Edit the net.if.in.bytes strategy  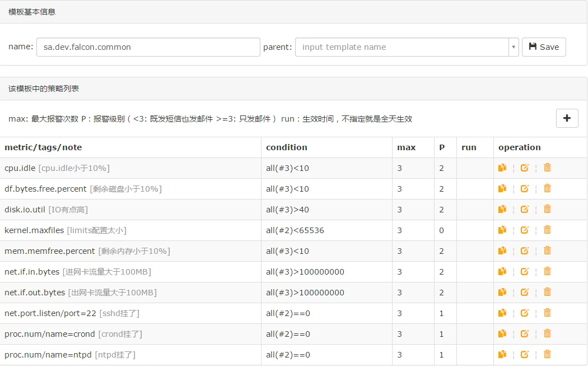pyautogui.click(x=525, y=271)
